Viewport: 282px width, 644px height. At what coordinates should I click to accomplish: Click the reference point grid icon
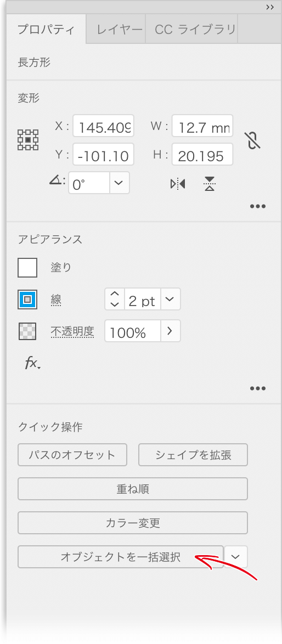[28, 140]
